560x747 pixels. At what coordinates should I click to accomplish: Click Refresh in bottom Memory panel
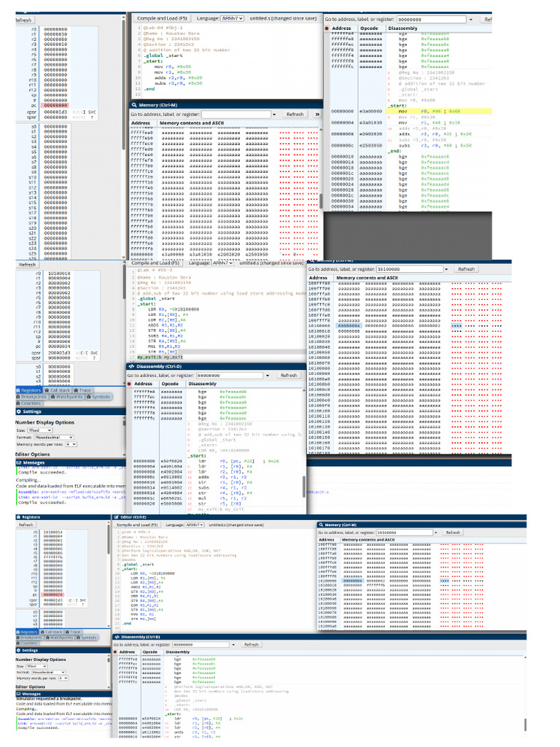[x=453, y=532]
